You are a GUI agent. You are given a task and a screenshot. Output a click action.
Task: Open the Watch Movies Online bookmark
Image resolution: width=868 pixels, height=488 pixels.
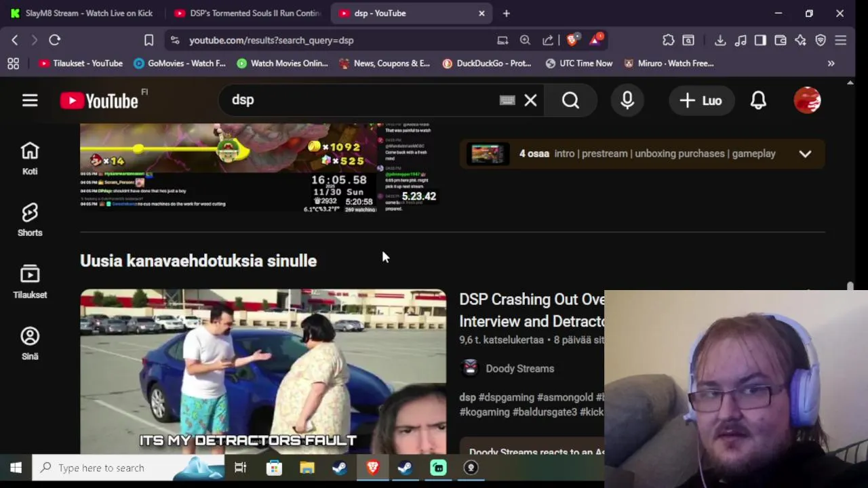click(x=282, y=63)
